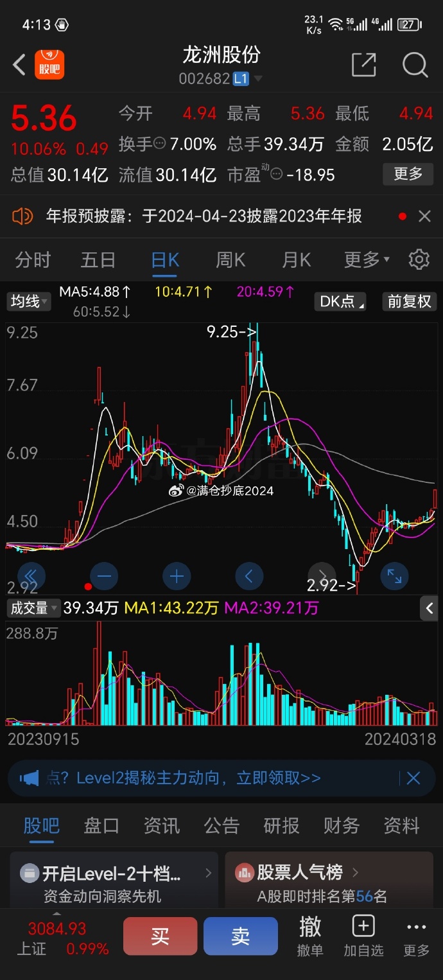
Task: Jump chart back with double-left arrows
Action: 31,576
